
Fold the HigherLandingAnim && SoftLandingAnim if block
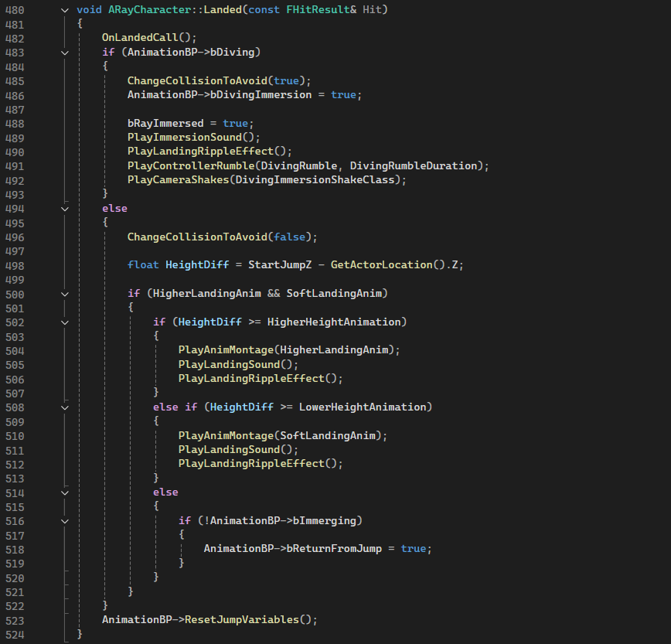[x=65, y=294]
